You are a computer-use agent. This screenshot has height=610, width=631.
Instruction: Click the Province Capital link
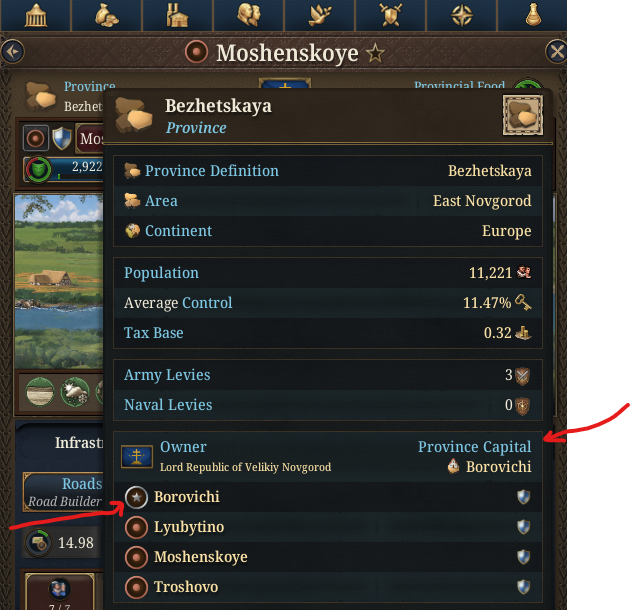pos(474,447)
